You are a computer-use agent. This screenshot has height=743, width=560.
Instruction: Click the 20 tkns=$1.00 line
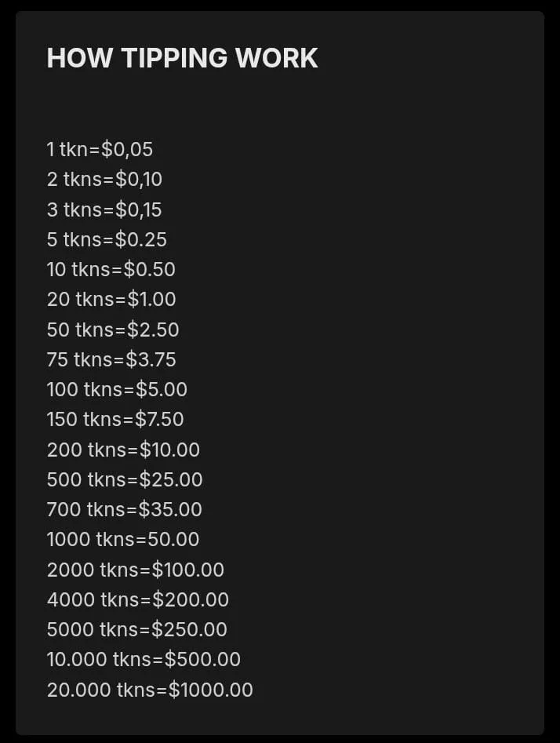tap(111, 299)
